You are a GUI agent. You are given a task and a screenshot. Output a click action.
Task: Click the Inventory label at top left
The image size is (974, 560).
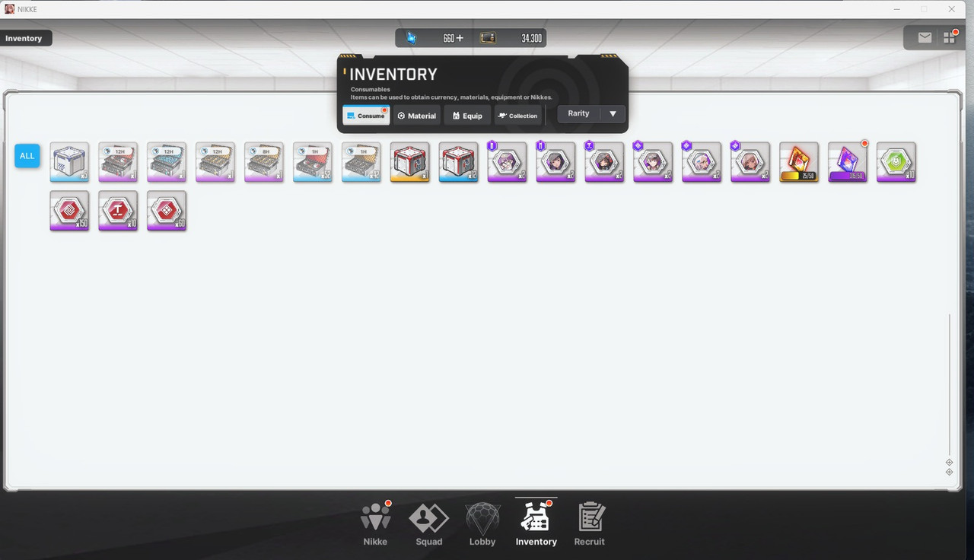click(x=24, y=38)
